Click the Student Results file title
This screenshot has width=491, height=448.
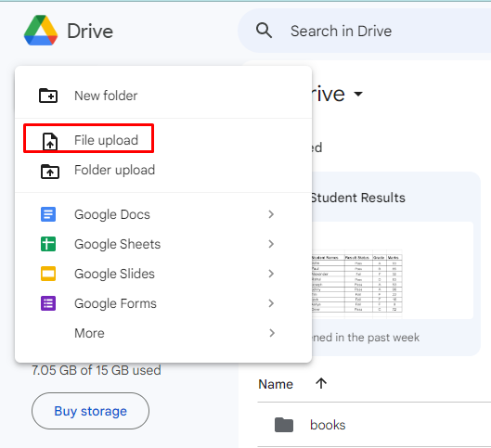coord(357,198)
